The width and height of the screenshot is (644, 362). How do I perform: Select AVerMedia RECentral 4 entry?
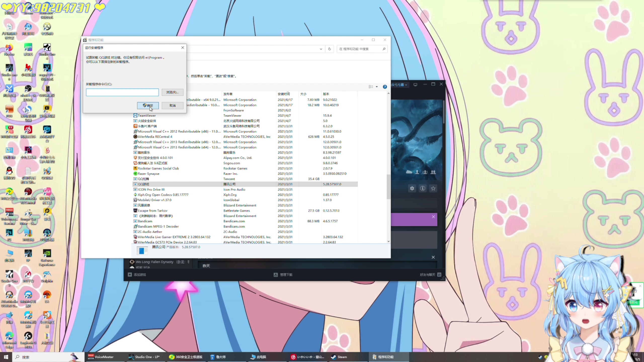click(155, 137)
